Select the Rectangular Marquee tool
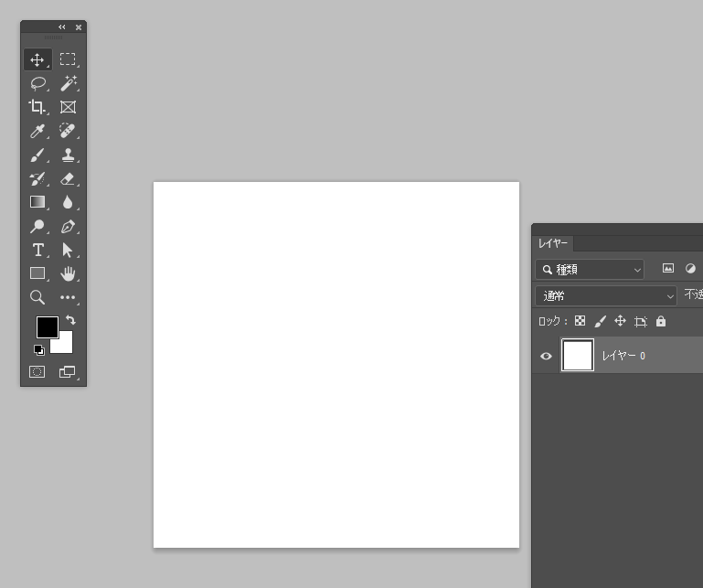Image resolution: width=703 pixels, height=588 pixels. tap(68, 59)
